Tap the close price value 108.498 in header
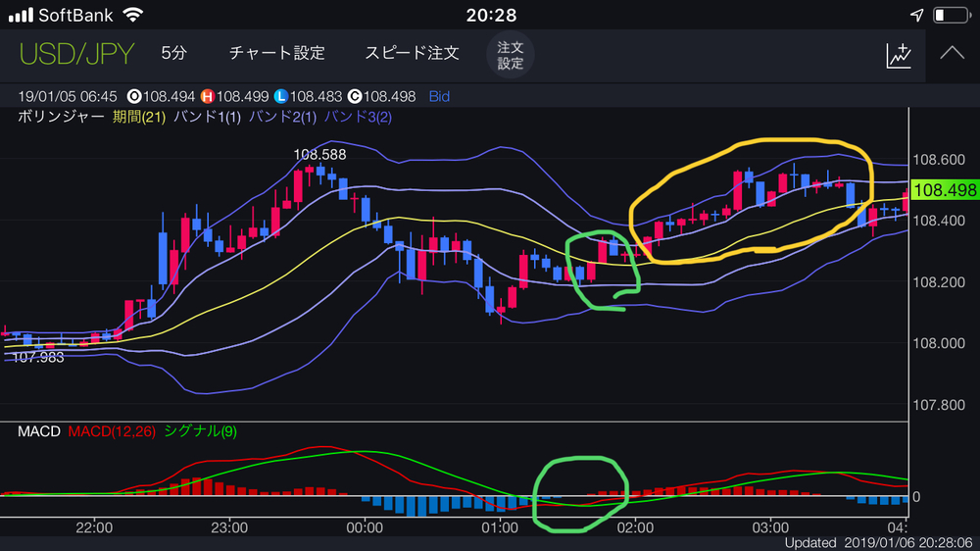980x551 pixels. [389, 96]
